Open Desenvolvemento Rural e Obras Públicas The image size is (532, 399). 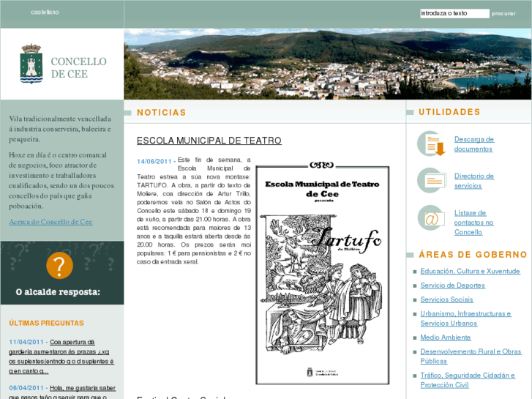click(471, 357)
